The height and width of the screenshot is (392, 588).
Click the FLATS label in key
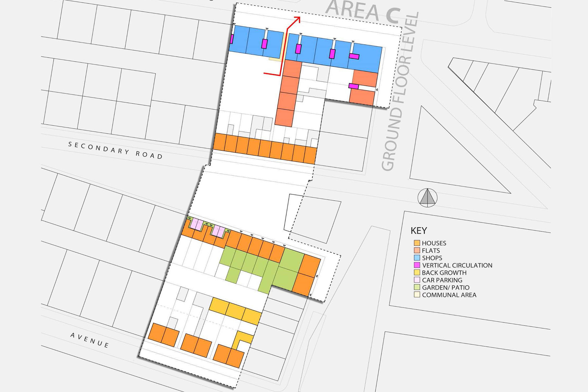(x=431, y=250)
